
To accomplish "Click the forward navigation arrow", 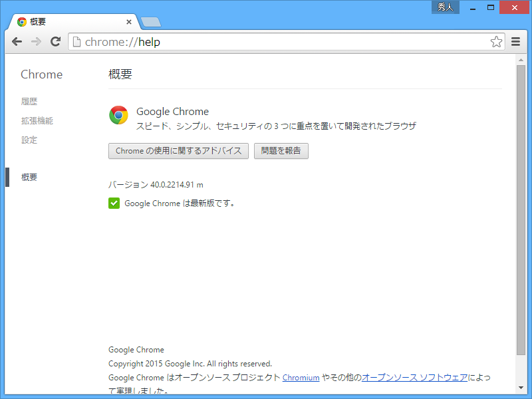I will 36,41.
